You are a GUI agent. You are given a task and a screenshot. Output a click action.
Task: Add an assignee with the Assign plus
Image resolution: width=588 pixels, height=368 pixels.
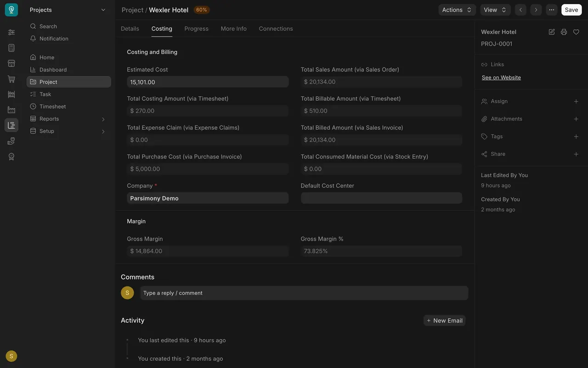[x=576, y=101]
